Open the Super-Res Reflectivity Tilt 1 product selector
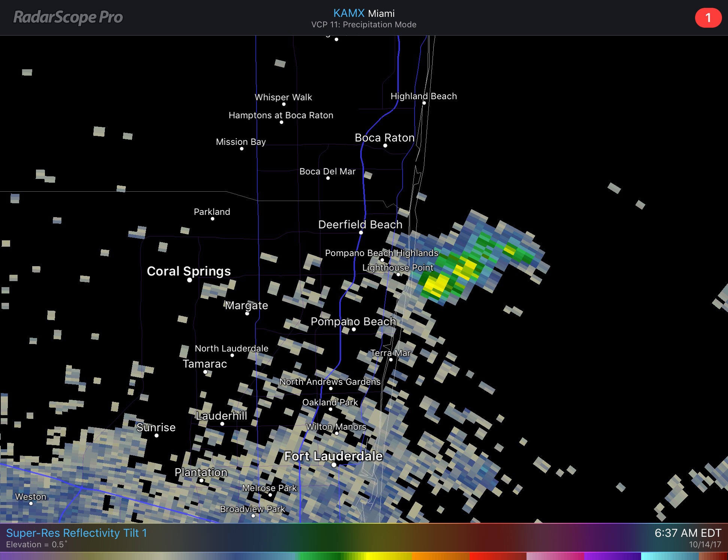 (76, 533)
